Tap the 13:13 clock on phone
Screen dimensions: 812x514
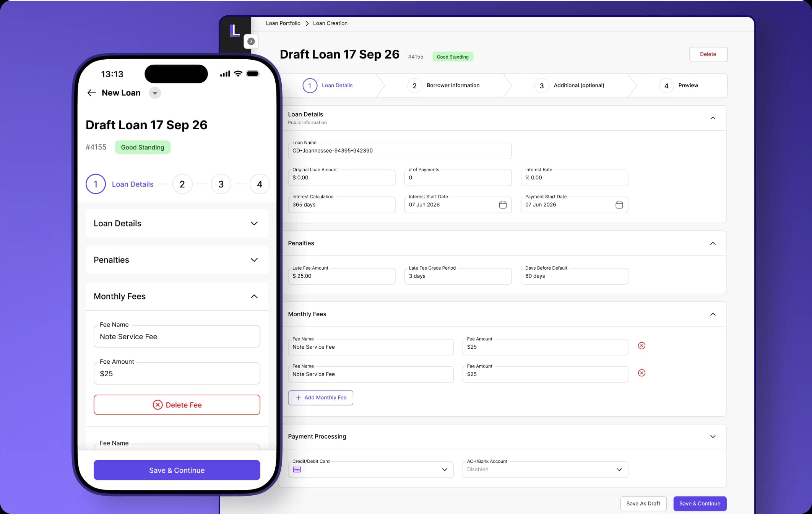(112, 74)
